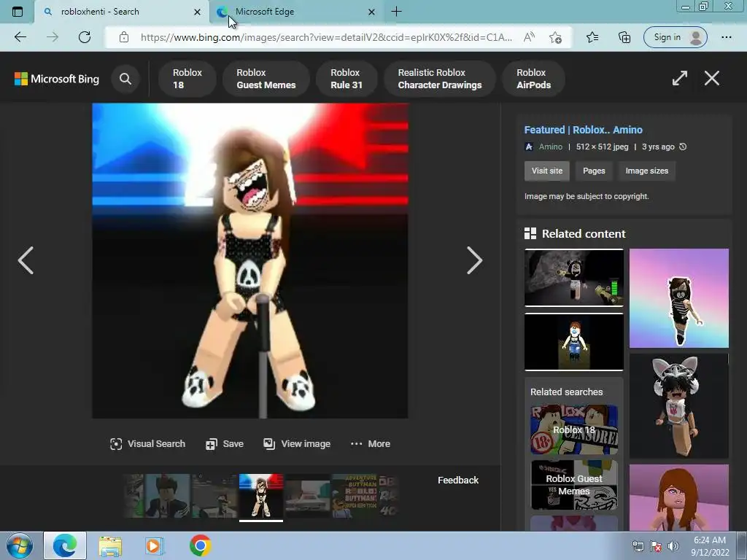This screenshot has height=560, width=747.
Task: Go to Microsoft Bing home logo
Action: pyautogui.click(x=57, y=79)
